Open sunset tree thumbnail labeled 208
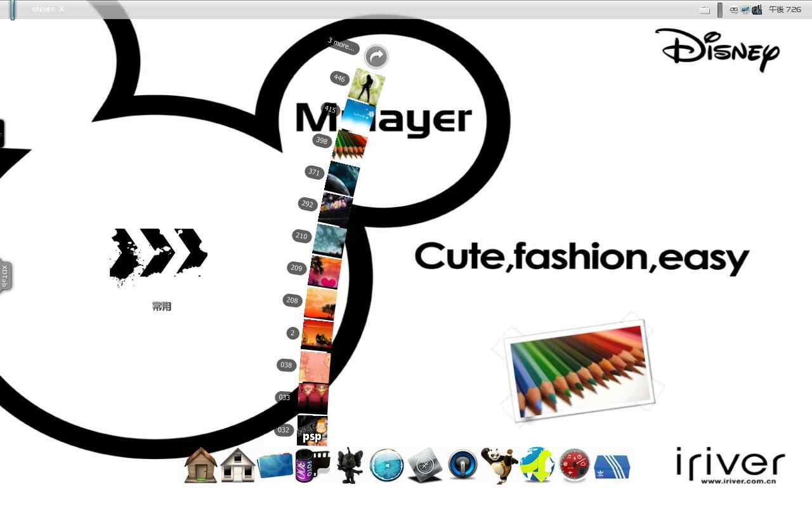 321,304
